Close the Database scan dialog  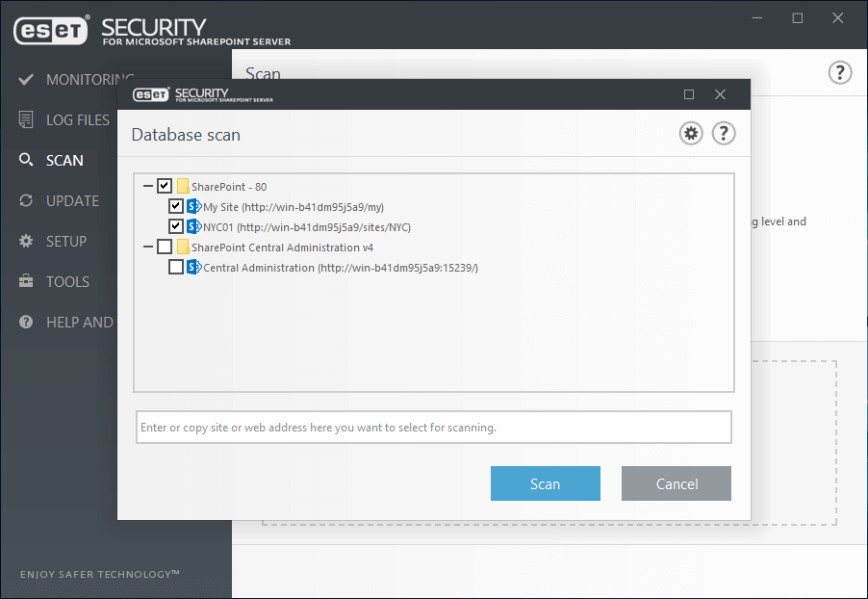720,94
